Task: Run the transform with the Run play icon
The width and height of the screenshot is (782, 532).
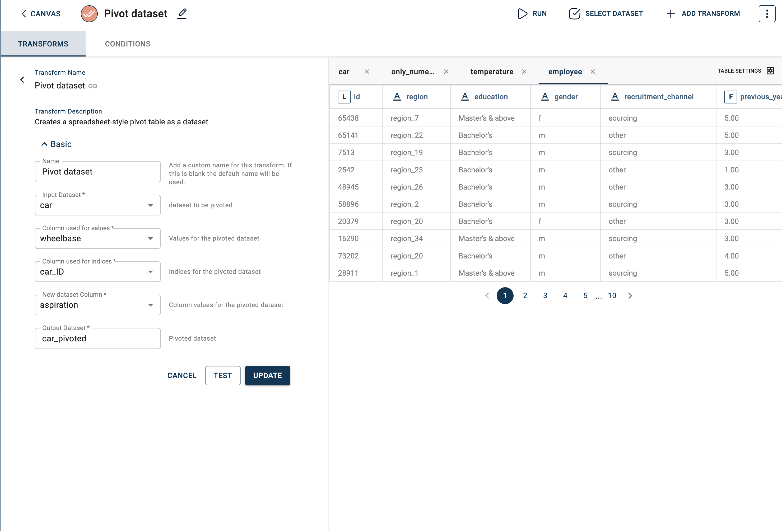Action: coord(522,14)
